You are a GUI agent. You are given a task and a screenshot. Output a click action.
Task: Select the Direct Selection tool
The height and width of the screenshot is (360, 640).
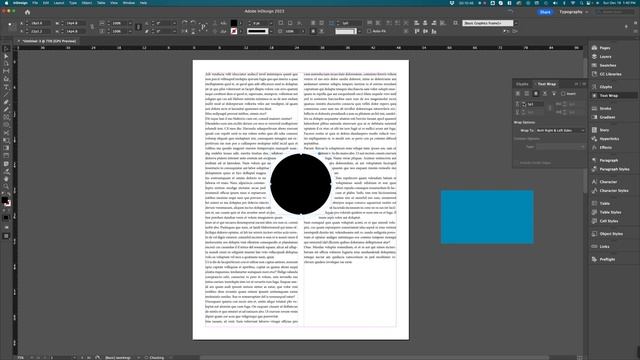click(6, 56)
